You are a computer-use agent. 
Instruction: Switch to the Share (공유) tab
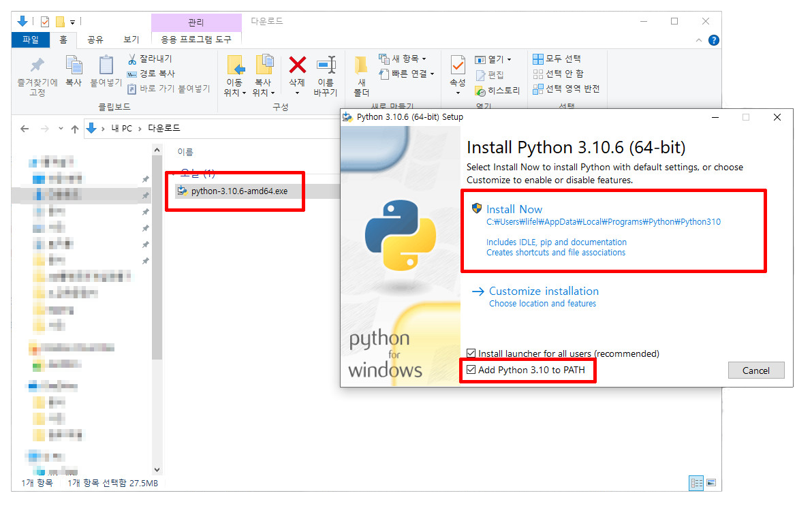click(95, 39)
